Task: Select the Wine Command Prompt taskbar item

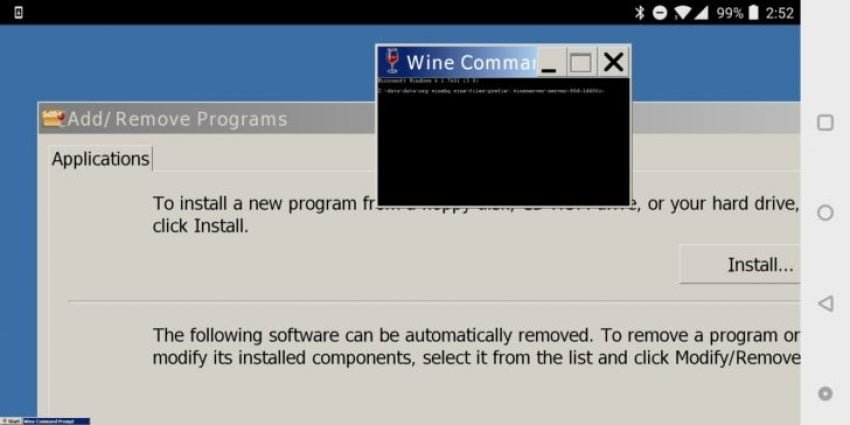Action: (x=56, y=421)
